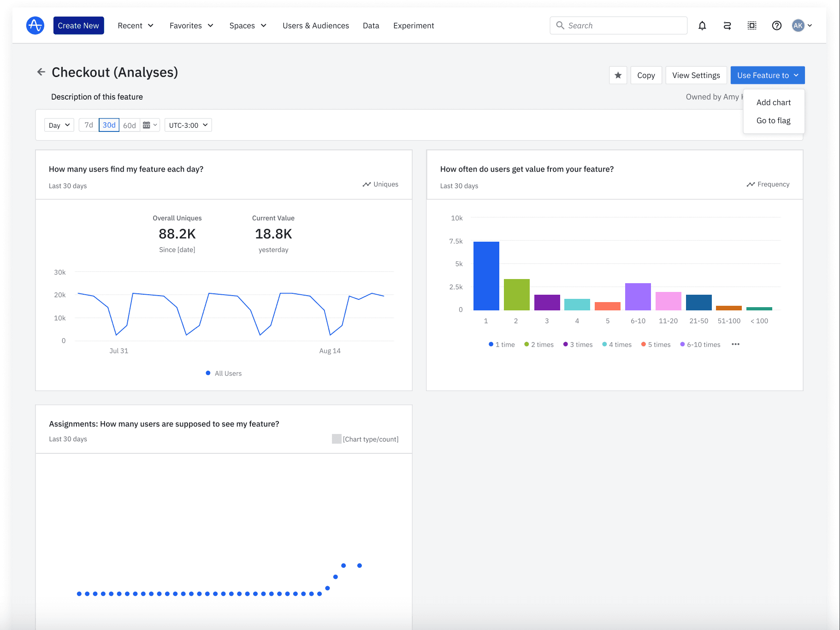This screenshot has height=630, width=840.
Task: Open the Day interval dropdown
Action: point(59,125)
